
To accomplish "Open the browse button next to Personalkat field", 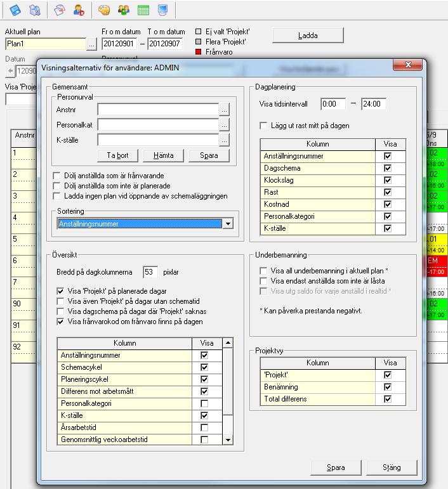I will pyautogui.click(x=224, y=125).
